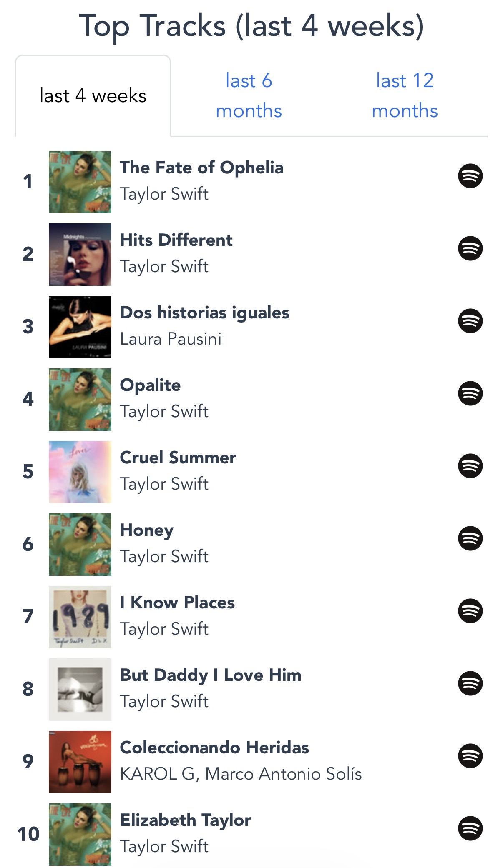The height and width of the screenshot is (868, 503).
Task: Open Dos historias iguales in Spotify
Action: (470, 321)
